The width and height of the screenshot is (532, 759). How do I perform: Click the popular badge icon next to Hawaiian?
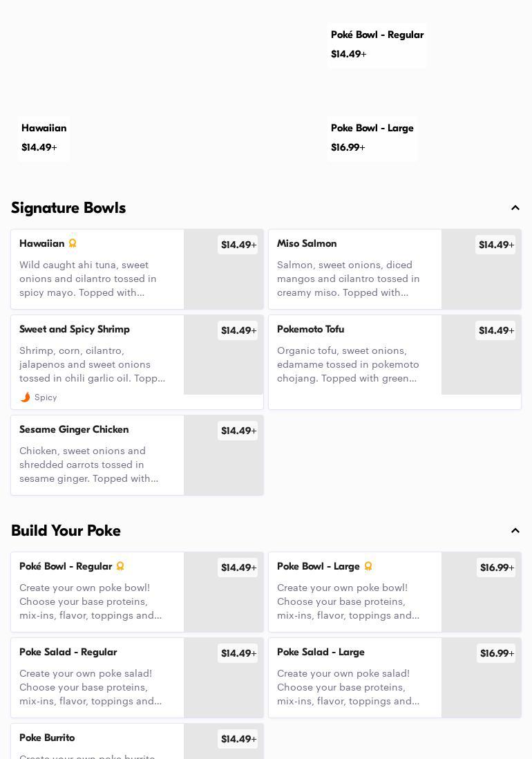[x=73, y=243]
